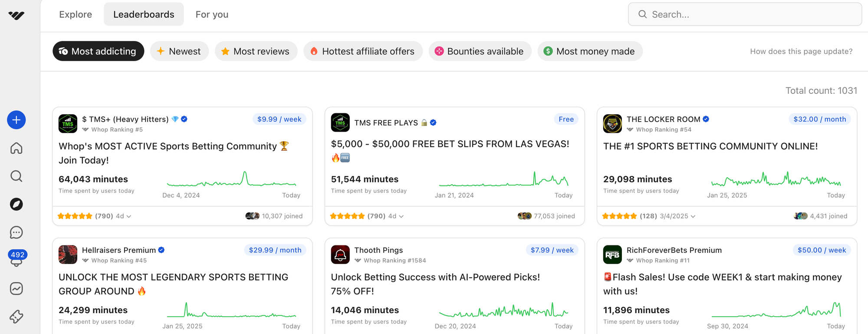The width and height of the screenshot is (868, 334).
Task: Switch filter to Most money made
Action: pos(590,51)
